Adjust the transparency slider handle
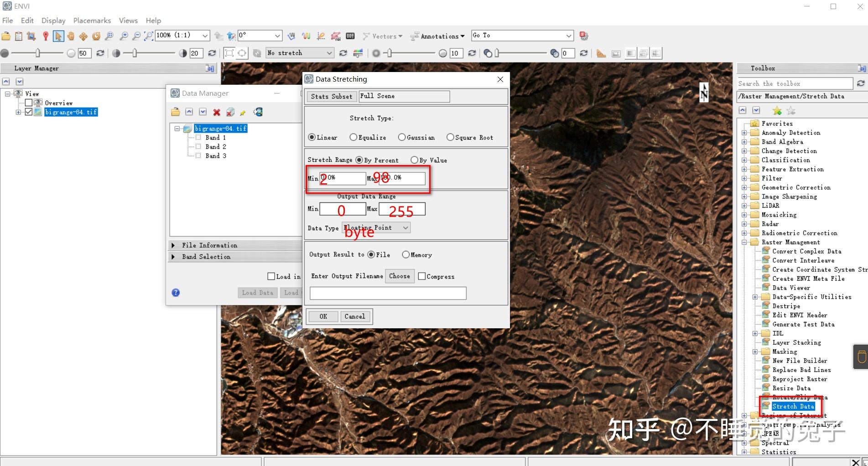Image resolution: width=868 pixels, height=466 pixels. click(x=497, y=53)
